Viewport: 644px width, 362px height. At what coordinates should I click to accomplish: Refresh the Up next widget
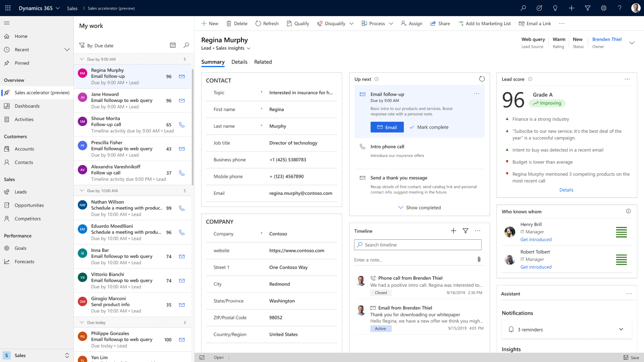point(482,79)
